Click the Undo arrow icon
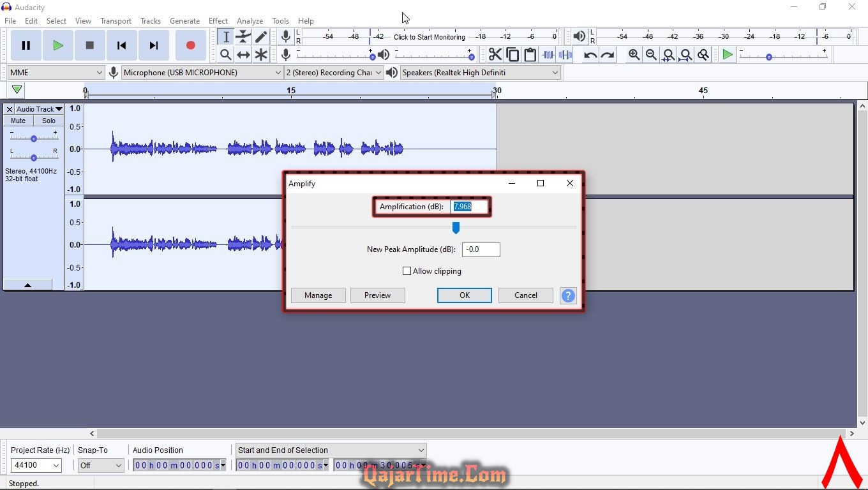 pos(590,55)
